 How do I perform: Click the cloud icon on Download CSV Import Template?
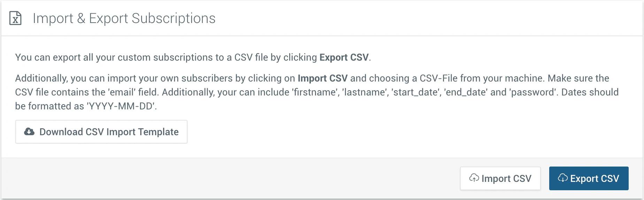tap(29, 132)
